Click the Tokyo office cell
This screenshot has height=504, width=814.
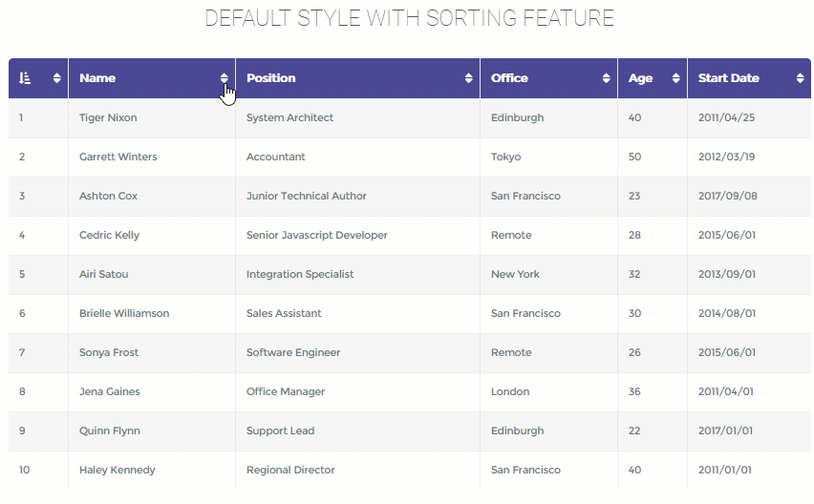pos(505,157)
